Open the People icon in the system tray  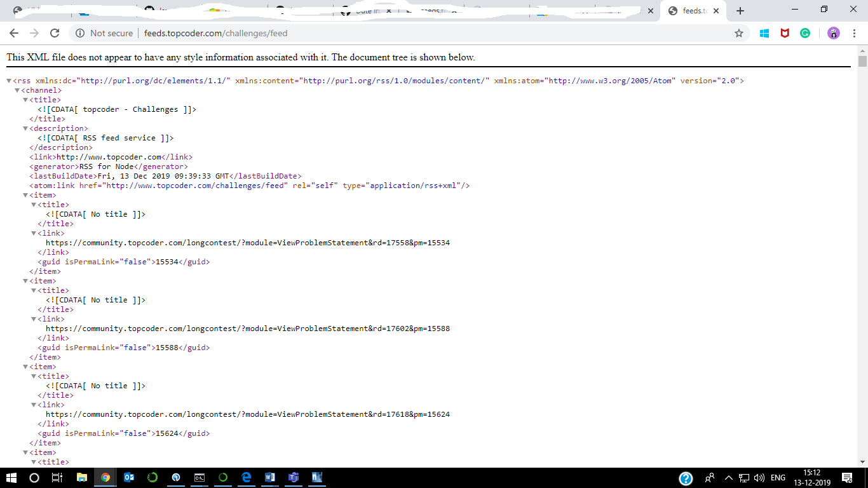(710, 478)
